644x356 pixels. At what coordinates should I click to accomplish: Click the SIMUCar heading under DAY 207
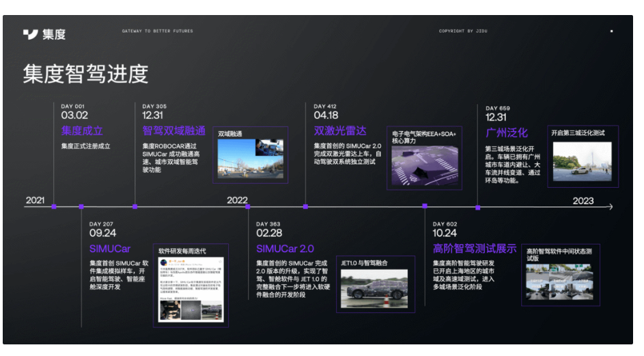(x=110, y=249)
